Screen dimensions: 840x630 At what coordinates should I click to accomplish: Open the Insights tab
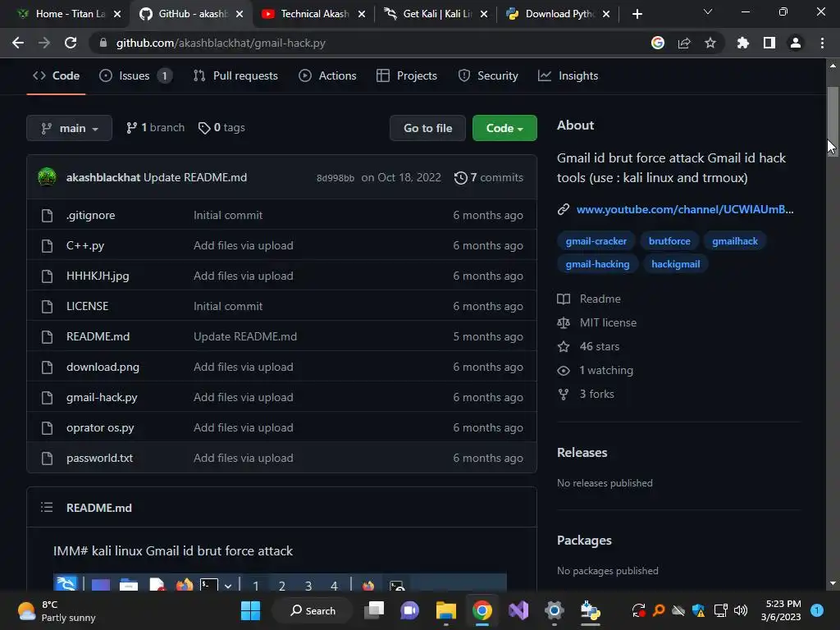(x=568, y=76)
